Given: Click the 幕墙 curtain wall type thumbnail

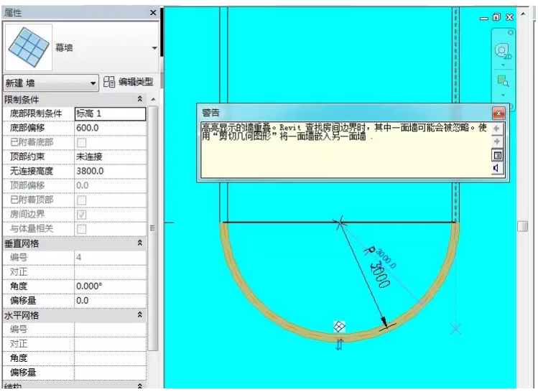Looking at the screenshot, I should coord(29,47).
